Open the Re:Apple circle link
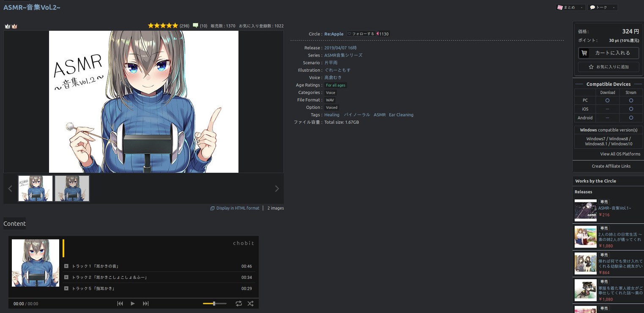644x313 pixels. 334,34
